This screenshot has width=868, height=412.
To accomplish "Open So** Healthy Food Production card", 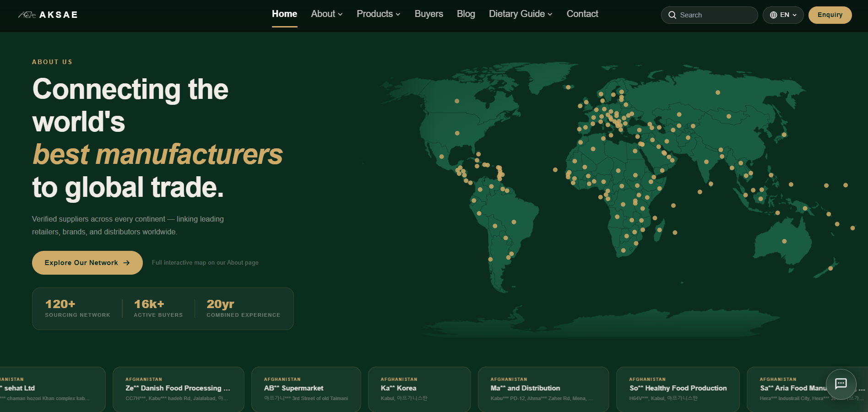I will [678, 389].
